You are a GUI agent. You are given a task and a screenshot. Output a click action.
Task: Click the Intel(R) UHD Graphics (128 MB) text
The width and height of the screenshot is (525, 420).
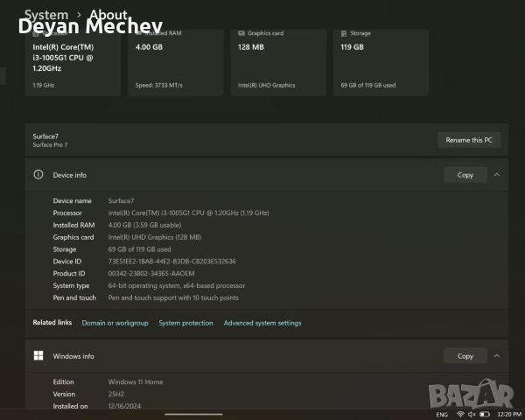pyautogui.click(x=155, y=237)
